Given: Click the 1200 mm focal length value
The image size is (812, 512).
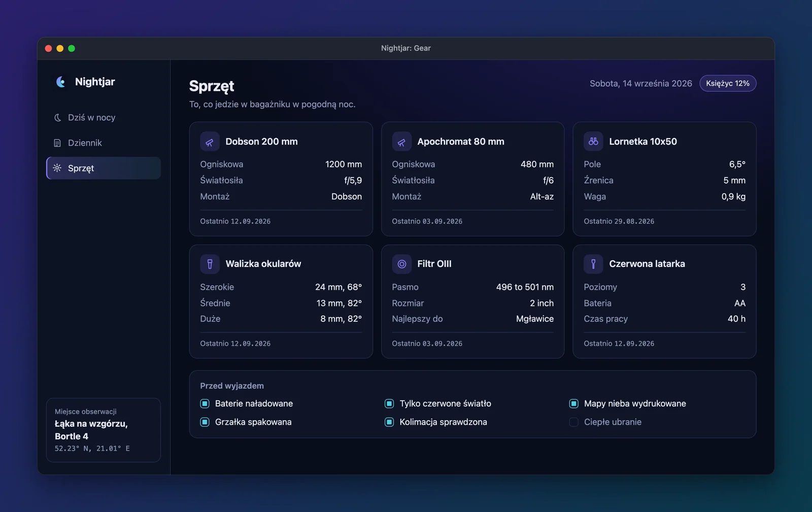Looking at the screenshot, I should coord(344,164).
